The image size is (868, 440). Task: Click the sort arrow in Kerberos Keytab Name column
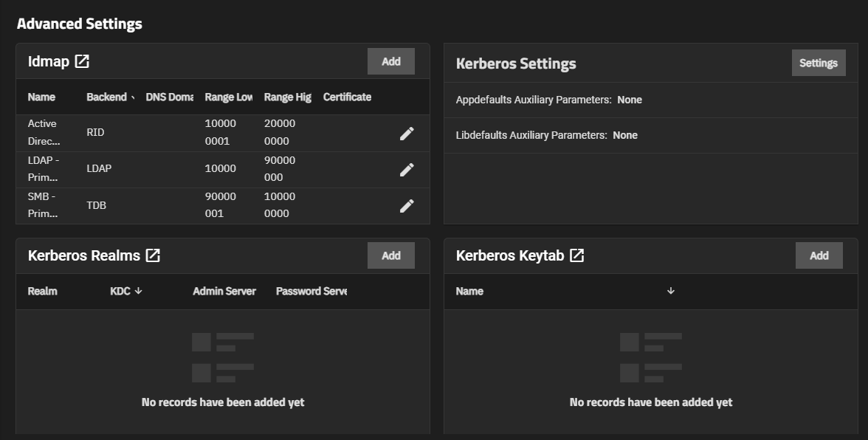pyautogui.click(x=671, y=291)
